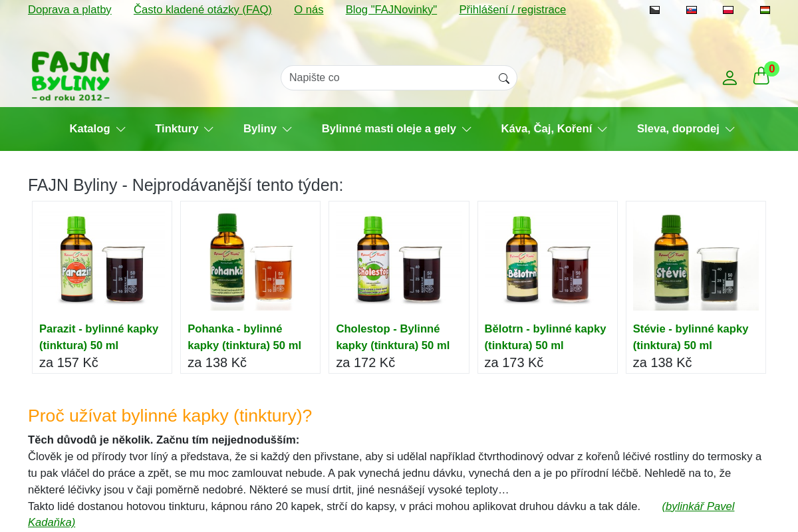
Task: Go to Přihlášení / registrace
Action: pyautogui.click(x=512, y=10)
